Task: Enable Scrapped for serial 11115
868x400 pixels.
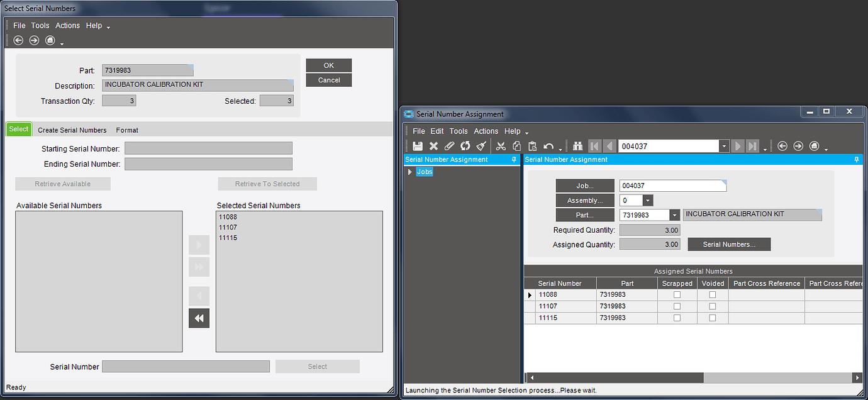Action: click(x=677, y=318)
